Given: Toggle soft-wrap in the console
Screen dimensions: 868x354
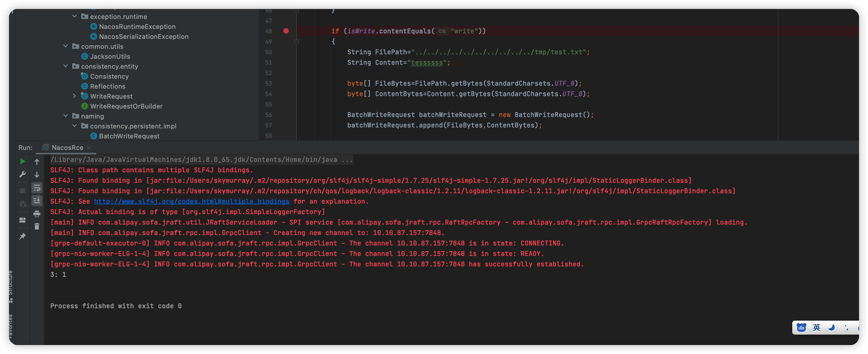Looking at the screenshot, I should 37,188.
